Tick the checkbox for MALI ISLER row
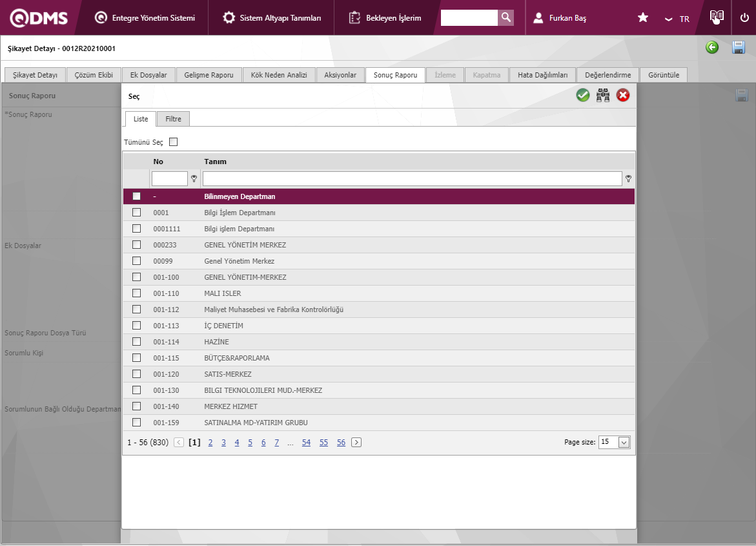 [x=136, y=293]
